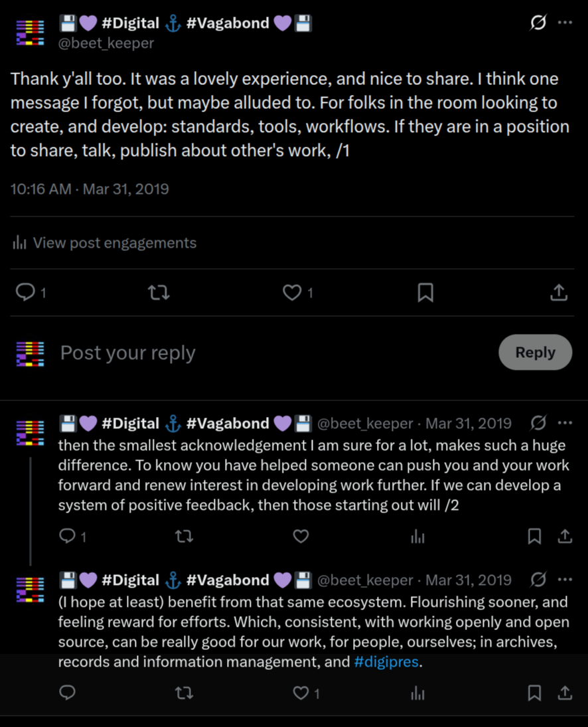This screenshot has width=588, height=727.
Task: Like the /2 reply post
Action: 301,536
